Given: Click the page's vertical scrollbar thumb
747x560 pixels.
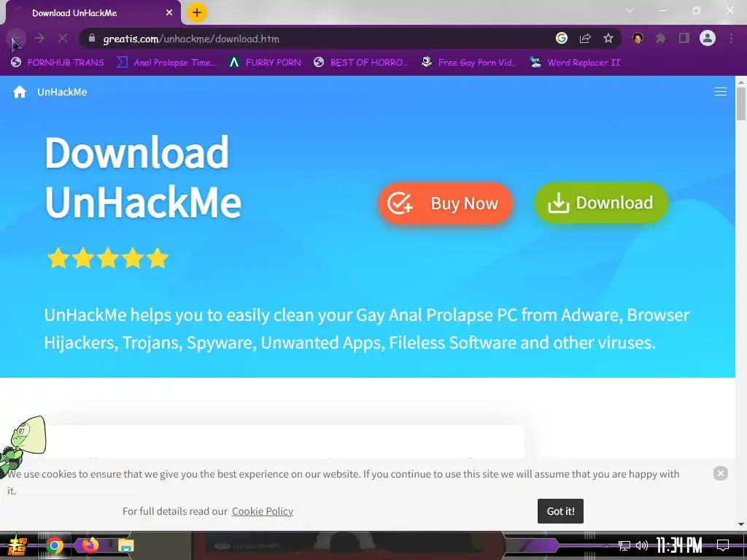Looking at the screenshot, I should (x=741, y=104).
